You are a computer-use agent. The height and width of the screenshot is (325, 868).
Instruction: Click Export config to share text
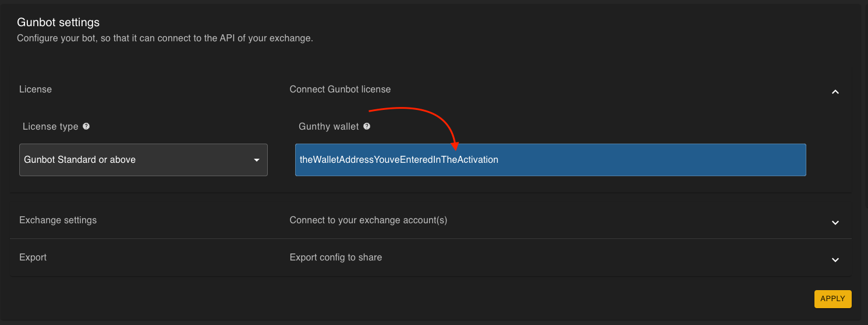click(x=335, y=258)
